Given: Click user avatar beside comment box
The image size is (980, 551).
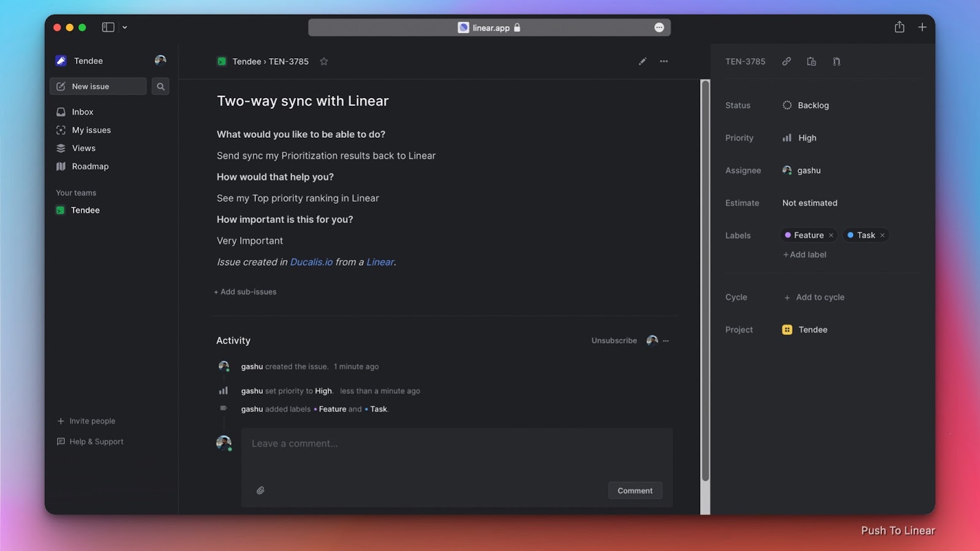Looking at the screenshot, I should pyautogui.click(x=224, y=443).
